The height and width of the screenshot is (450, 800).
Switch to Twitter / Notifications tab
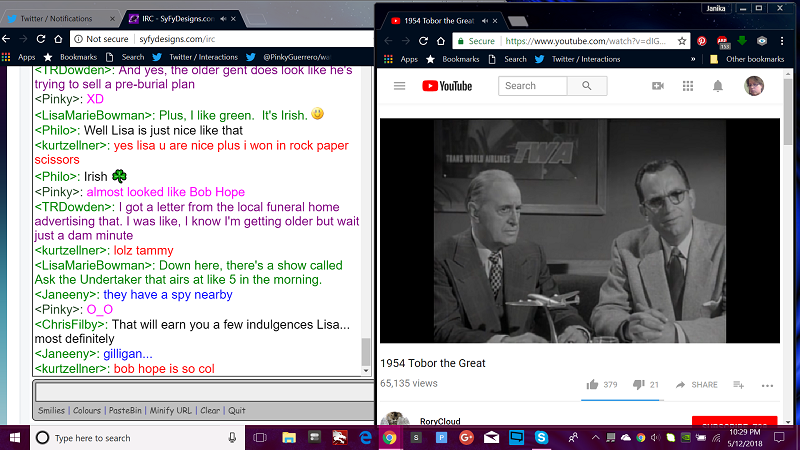point(56,19)
